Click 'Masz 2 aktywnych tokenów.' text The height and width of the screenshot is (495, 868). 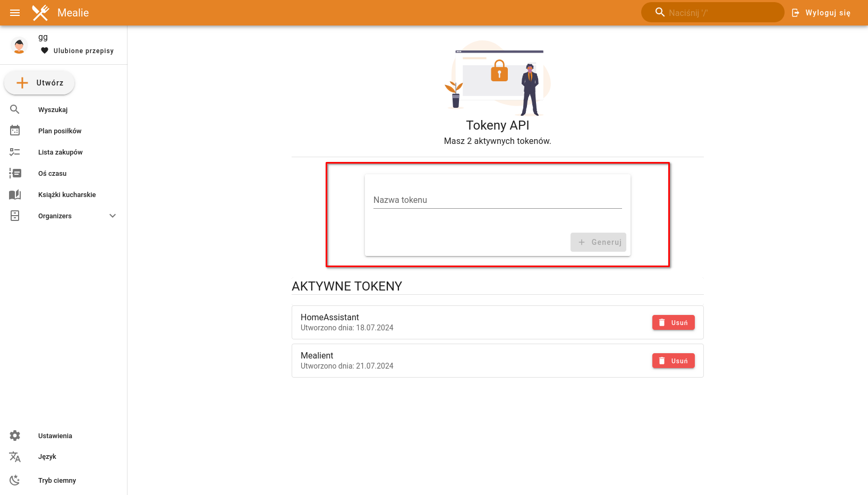(498, 141)
